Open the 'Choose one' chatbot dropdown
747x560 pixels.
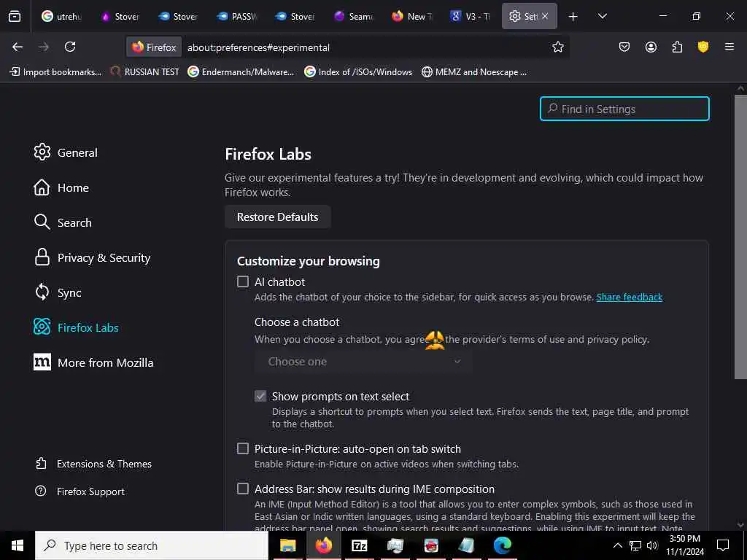point(363,362)
